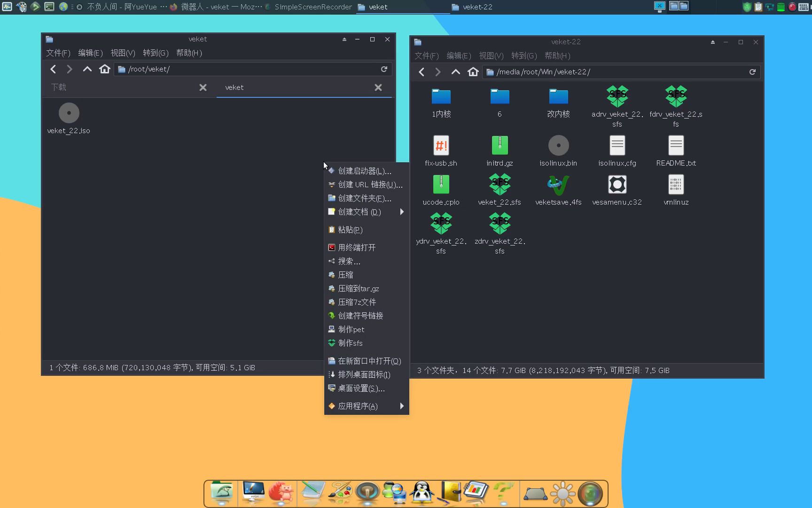
Task: Choose 用终端打开 from context menu
Action: [367, 247]
